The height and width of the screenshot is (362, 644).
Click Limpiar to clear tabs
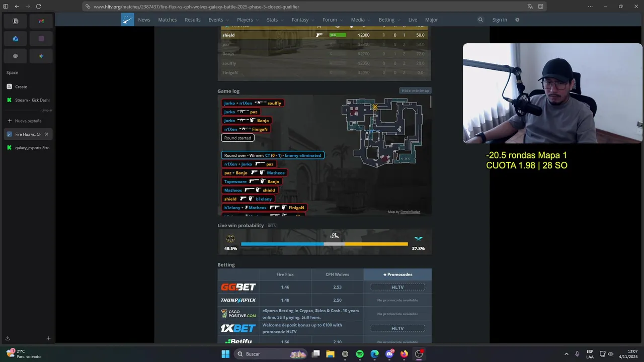(47, 110)
